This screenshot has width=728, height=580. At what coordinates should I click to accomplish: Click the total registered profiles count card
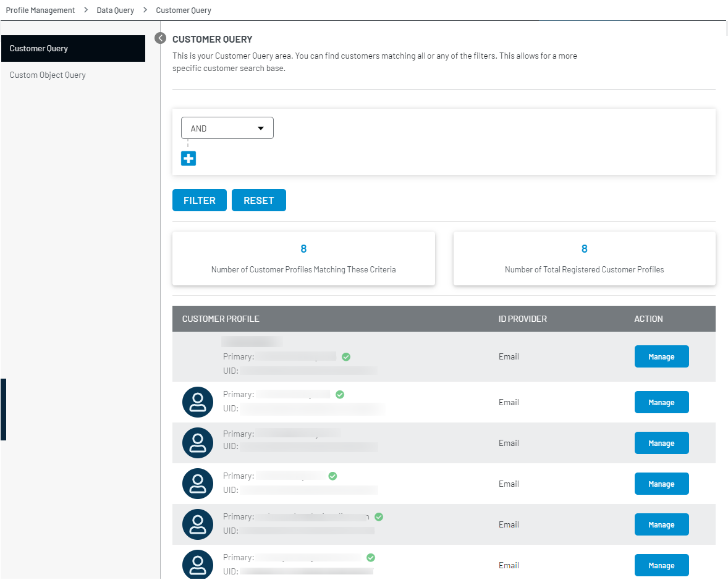coord(584,258)
